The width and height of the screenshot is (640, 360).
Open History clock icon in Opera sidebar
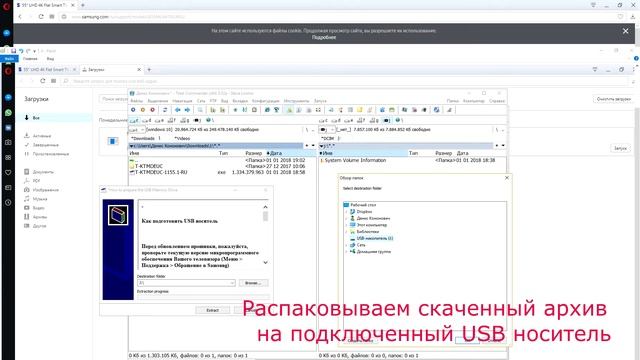click(8, 202)
